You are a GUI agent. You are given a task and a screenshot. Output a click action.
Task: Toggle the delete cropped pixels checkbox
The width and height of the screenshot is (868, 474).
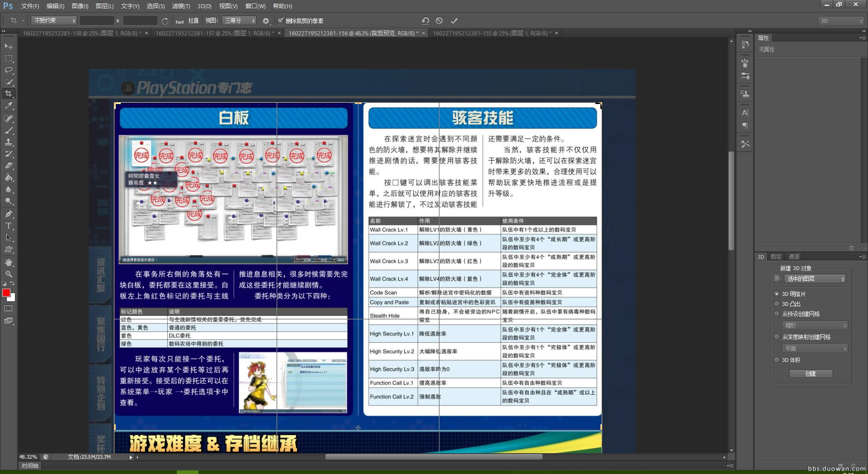[x=281, y=21]
